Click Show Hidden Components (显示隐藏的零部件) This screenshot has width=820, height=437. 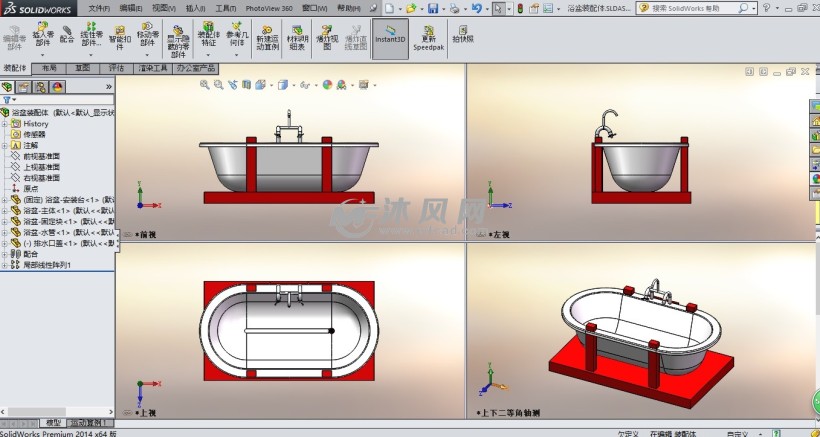(178, 41)
